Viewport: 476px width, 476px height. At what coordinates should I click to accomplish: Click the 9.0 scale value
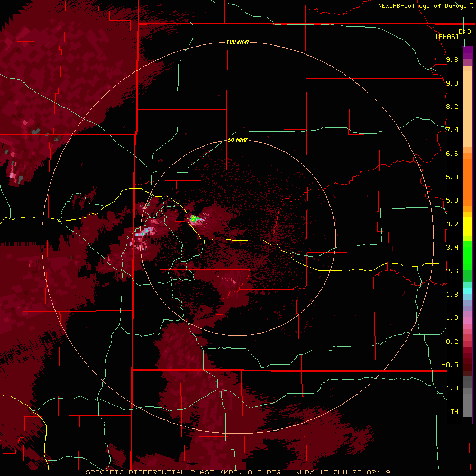[452, 83]
